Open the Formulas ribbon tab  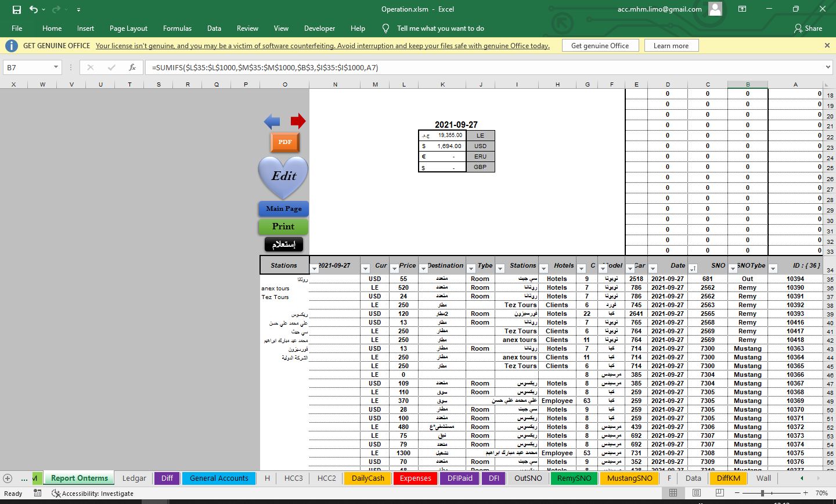(177, 28)
